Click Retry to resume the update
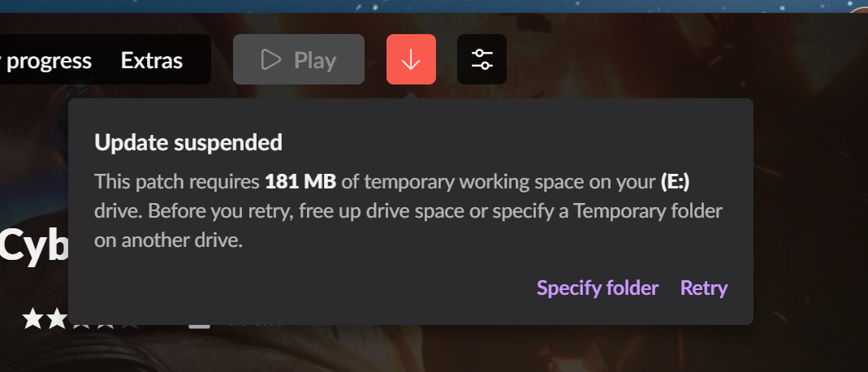Viewport: 868px width, 372px height. [x=704, y=288]
